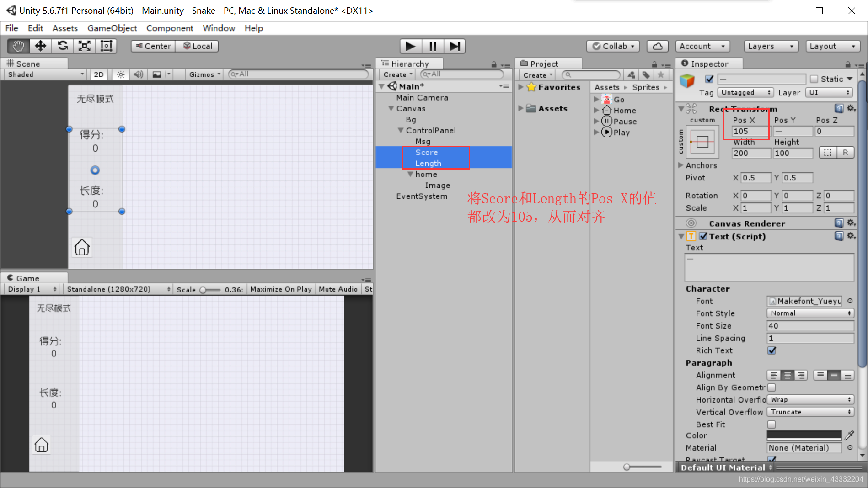Open the anchor presets box
Screen dimensions: 868x488
coord(702,142)
